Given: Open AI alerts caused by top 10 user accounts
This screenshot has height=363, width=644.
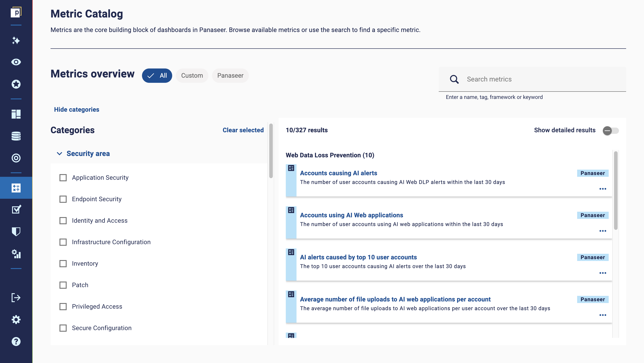Looking at the screenshot, I should [x=358, y=257].
